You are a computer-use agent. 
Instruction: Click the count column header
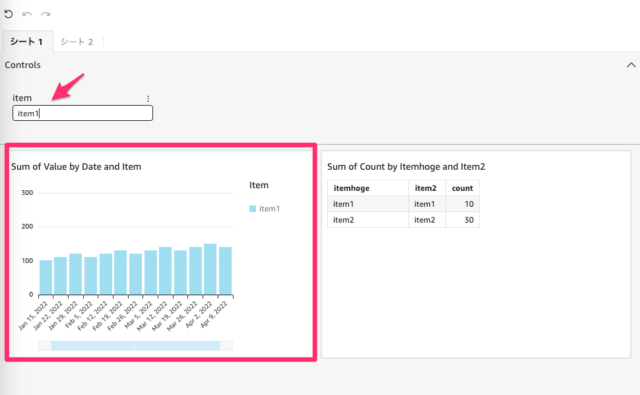pyautogui.click(x=462, y=188)
